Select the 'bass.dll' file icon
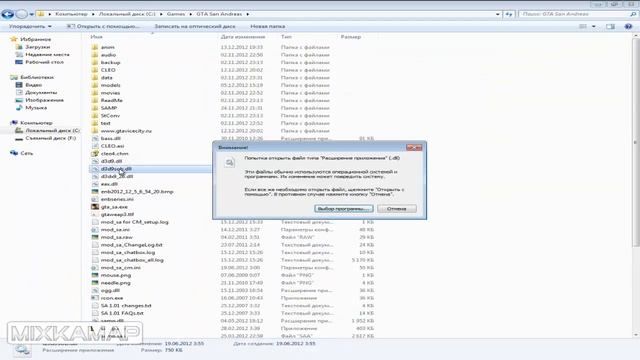The image size is (640, 360). [95, 138]
